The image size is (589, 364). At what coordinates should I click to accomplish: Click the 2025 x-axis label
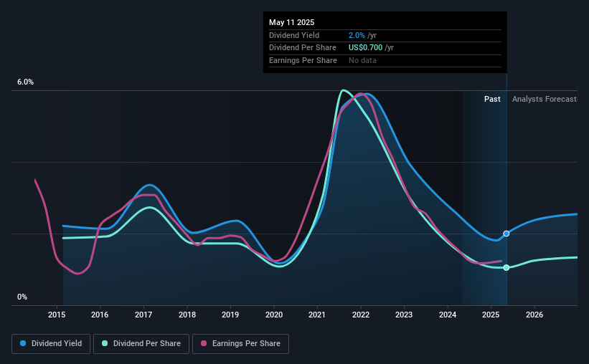coord(491,315)
